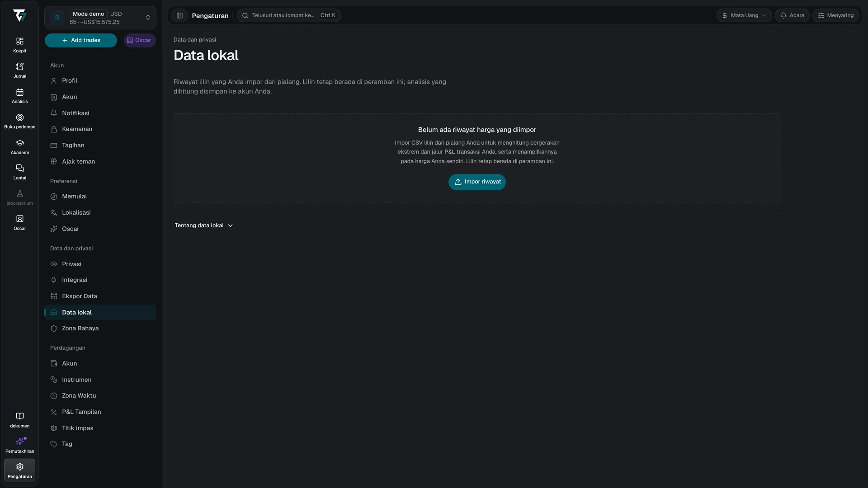Open Oscar under Preferensi
This screenshot has height=488, width=868.
(100, 229)
